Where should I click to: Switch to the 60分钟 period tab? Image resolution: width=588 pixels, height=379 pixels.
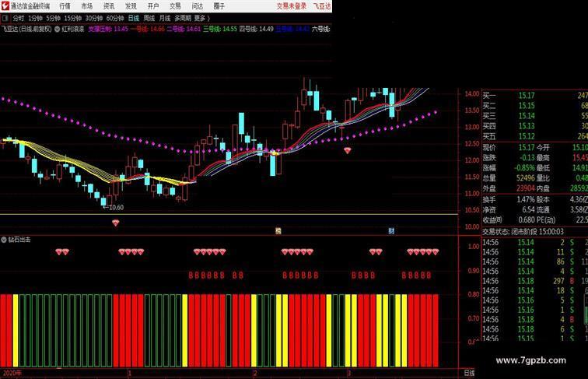tap(115, 18)
